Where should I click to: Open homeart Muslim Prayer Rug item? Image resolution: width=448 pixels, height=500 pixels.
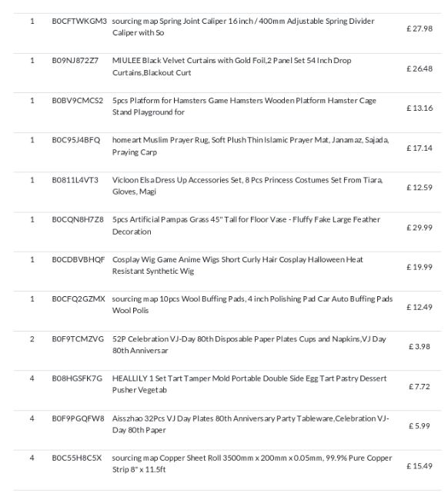(x=250, y=145)
